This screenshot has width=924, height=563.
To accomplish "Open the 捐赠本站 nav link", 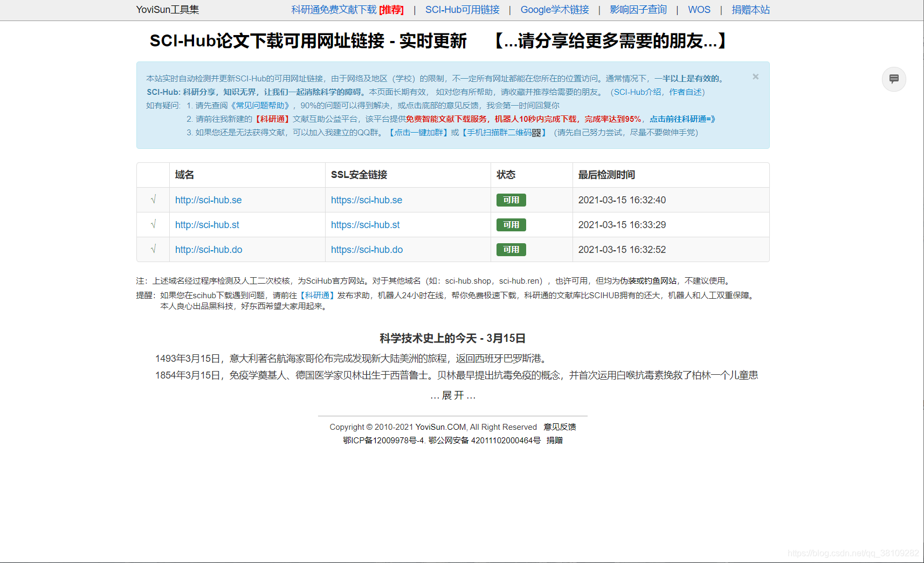I will [750, 10].
